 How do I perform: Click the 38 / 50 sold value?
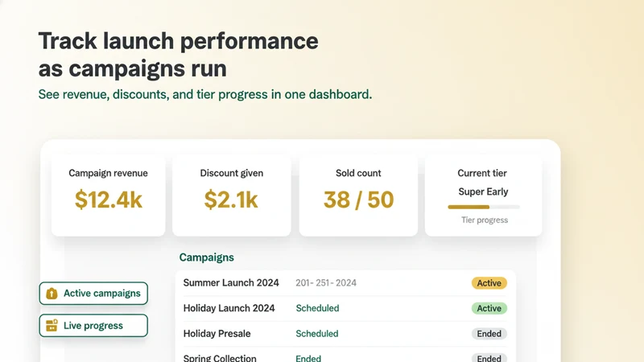(358, 200)
